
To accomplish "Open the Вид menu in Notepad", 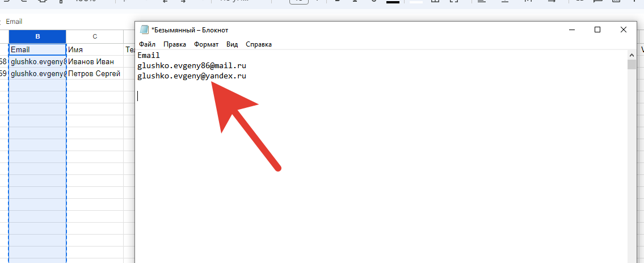I will (232, 44).
